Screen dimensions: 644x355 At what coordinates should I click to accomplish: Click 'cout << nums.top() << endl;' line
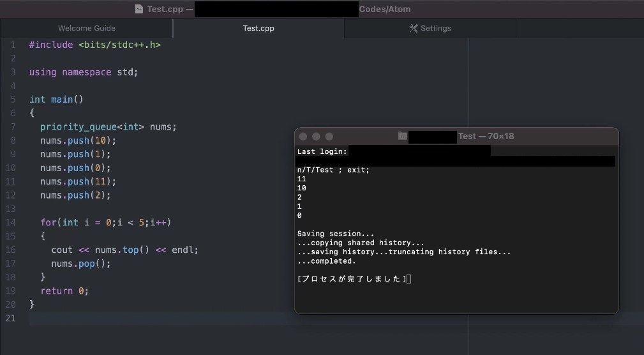(x=125, y=250)
